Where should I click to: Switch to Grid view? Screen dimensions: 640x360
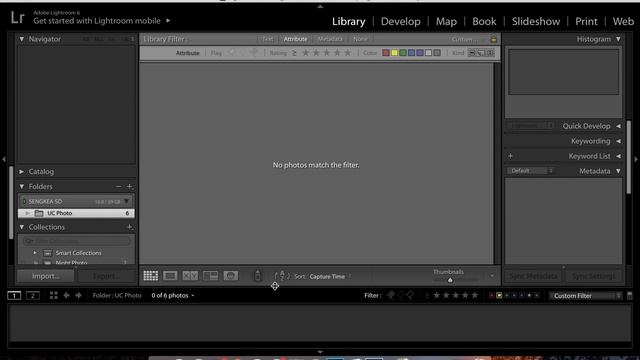[x=151, y=276]
